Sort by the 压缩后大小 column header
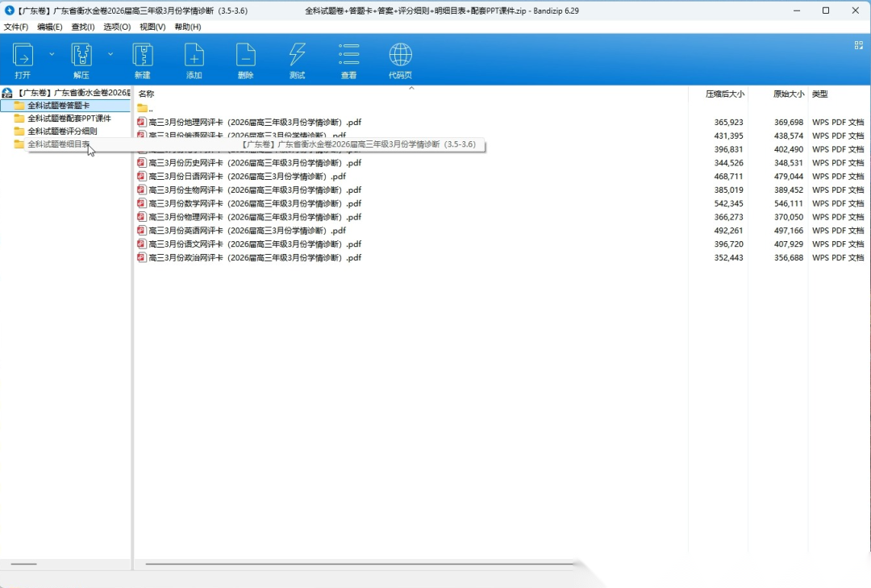The width and height of the screenshot is (871, 588). click(x=724, y=94)
